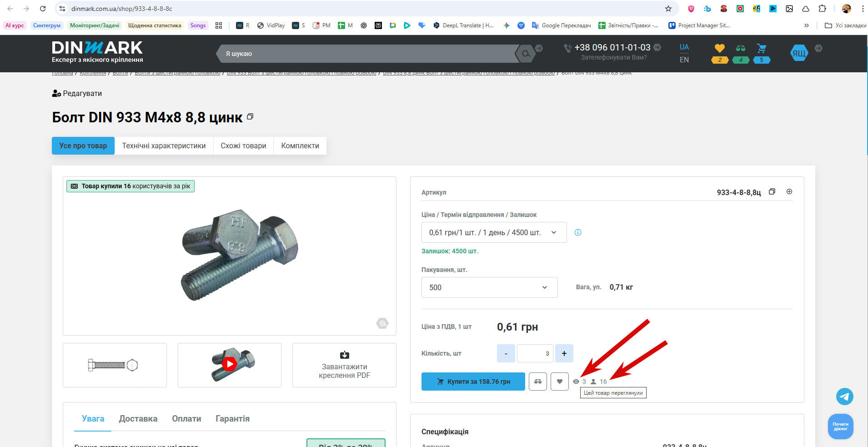
Task: Open the browser extensions puzzle icon
Action: tap(822, 9)
